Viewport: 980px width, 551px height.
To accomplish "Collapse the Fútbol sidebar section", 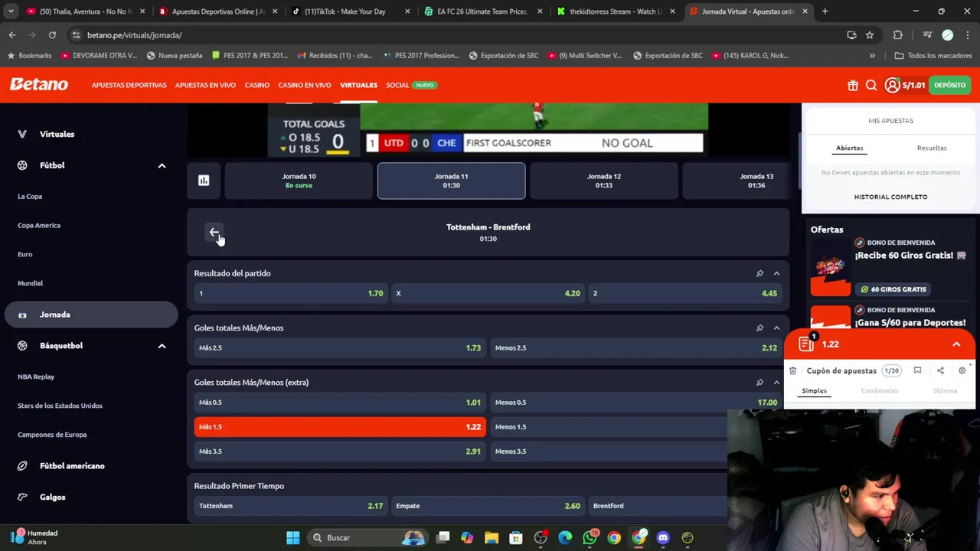I will coord(162,165).
